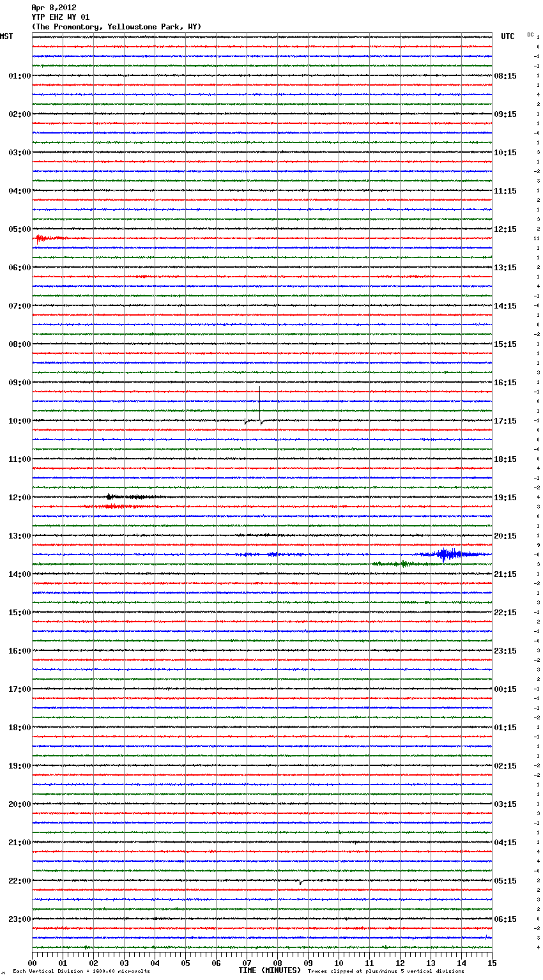
Task: Click the 'Traces clipped' footnote text
Action: pyautogui.click(x=386, y=972)
